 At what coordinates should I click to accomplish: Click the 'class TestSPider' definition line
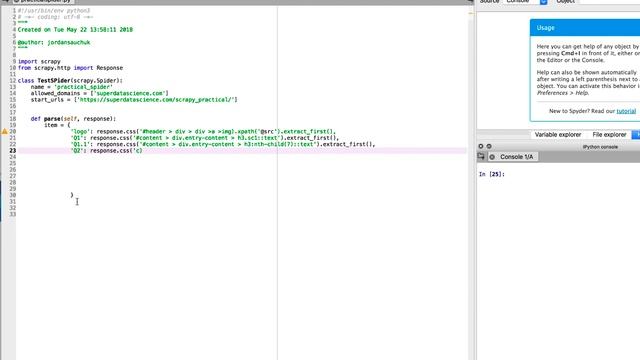(x=70, y=80)
